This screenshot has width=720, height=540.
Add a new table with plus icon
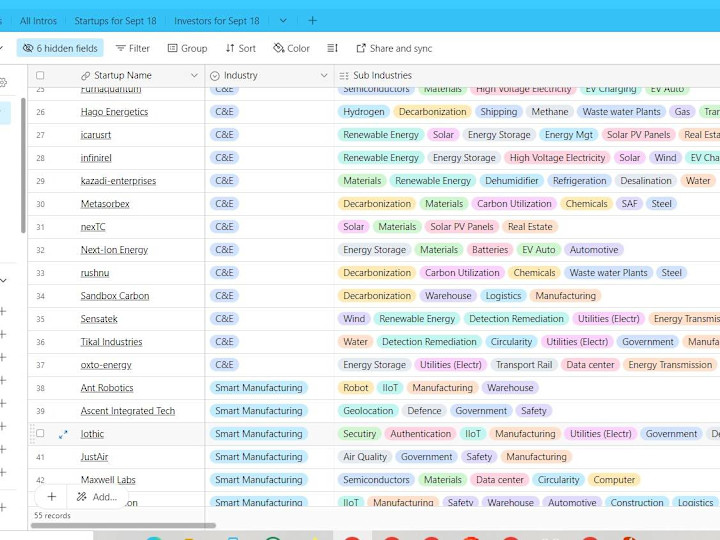point(312,21)
